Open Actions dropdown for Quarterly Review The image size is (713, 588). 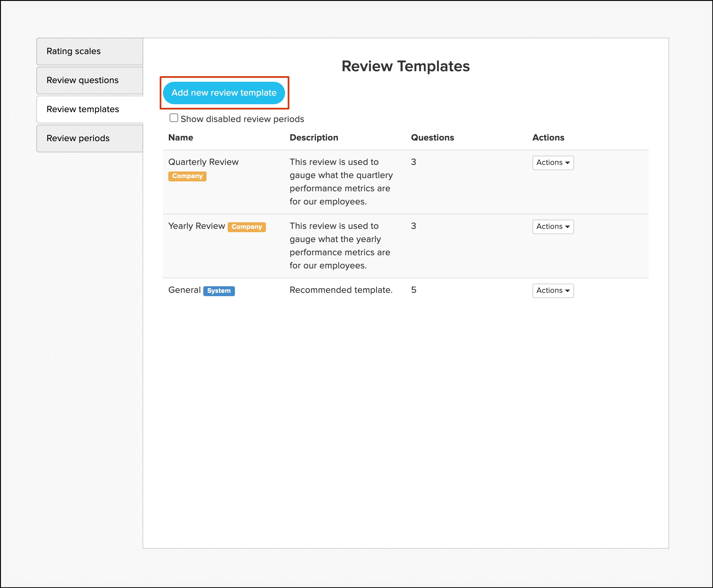553,163
